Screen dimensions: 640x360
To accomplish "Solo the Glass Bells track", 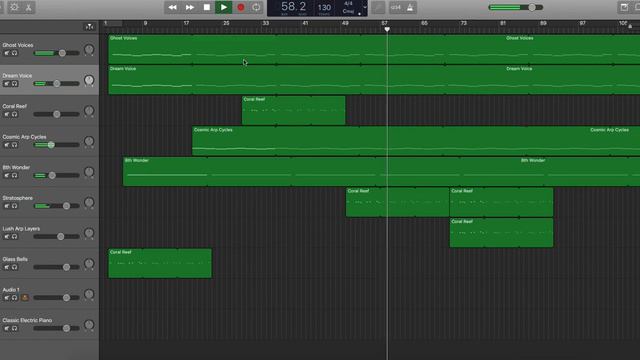I will [14, 267].
